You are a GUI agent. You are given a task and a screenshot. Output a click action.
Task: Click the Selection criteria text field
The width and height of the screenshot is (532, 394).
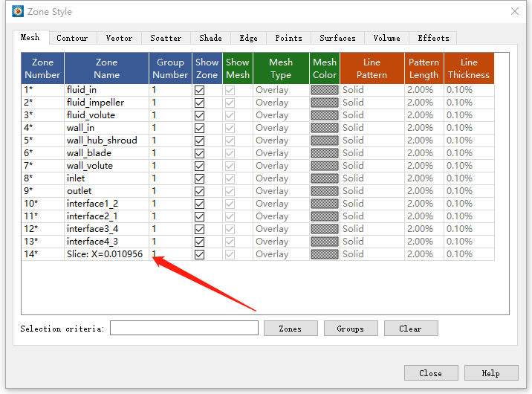click(x=184, y=329)
